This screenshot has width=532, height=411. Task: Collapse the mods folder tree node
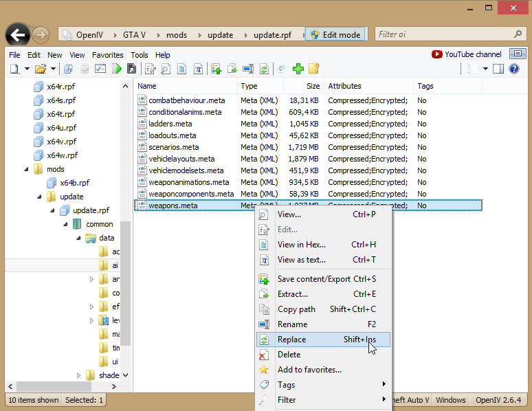coord(27,169)
